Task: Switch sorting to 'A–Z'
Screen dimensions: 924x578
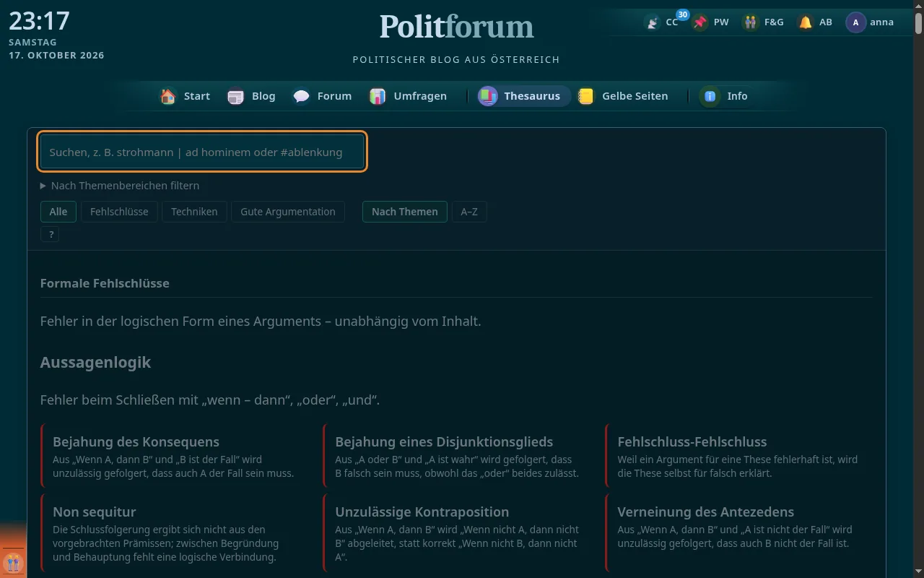Action: (x=469, y=212)
